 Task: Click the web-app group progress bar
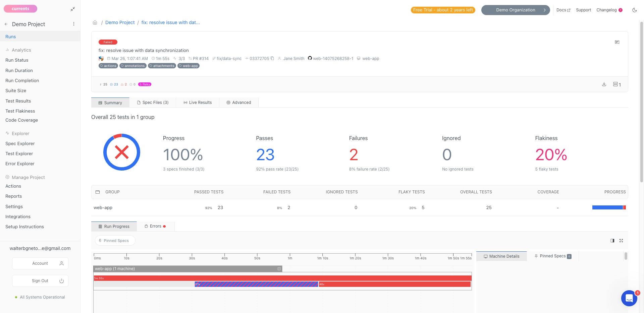click(x=609, y=208)
